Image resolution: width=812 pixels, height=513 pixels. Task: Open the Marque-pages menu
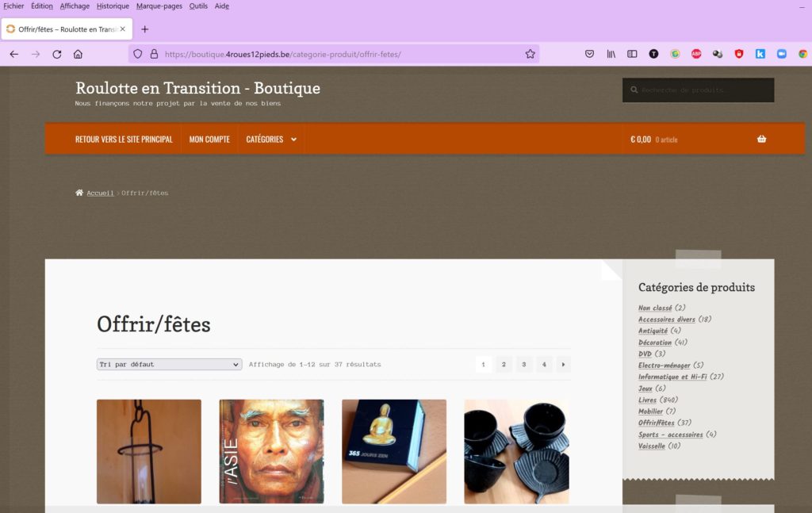[159, 6]
